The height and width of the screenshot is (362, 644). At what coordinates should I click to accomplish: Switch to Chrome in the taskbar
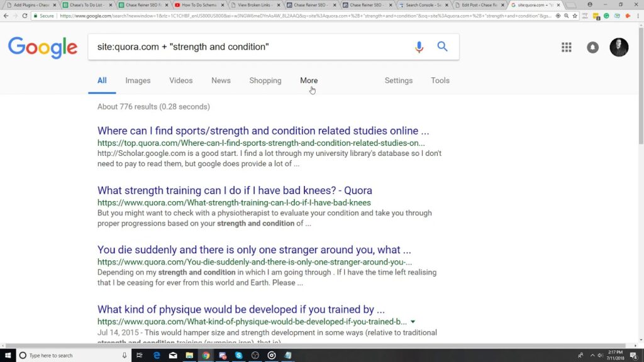point(206,356)
